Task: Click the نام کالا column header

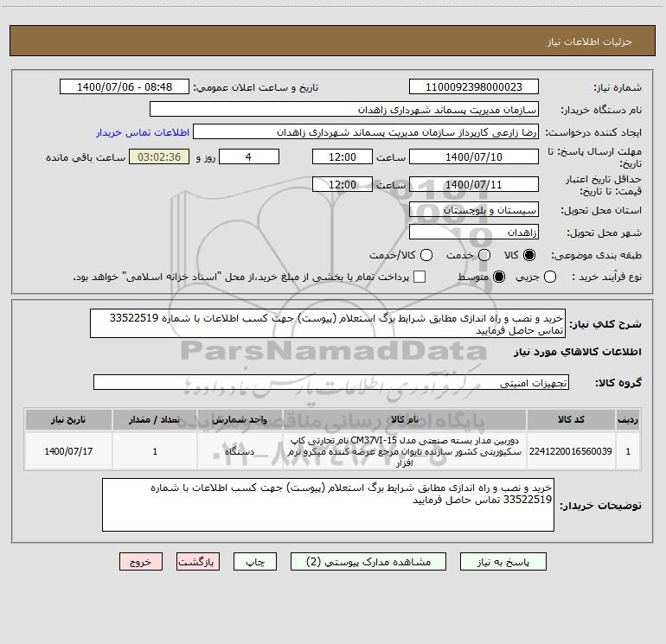Action: (x=405, y=419)
